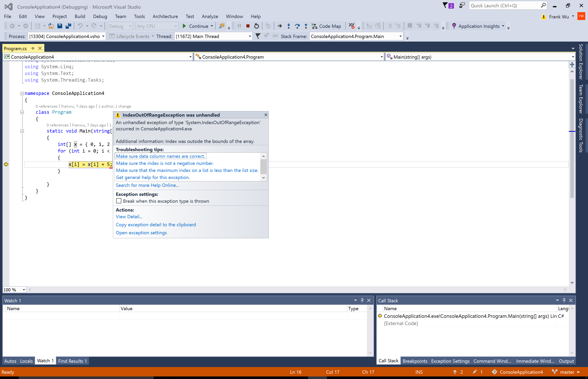Open the Application Insights dropdown arrow
This screenshot has height=379, width=588.
point(503,26)
